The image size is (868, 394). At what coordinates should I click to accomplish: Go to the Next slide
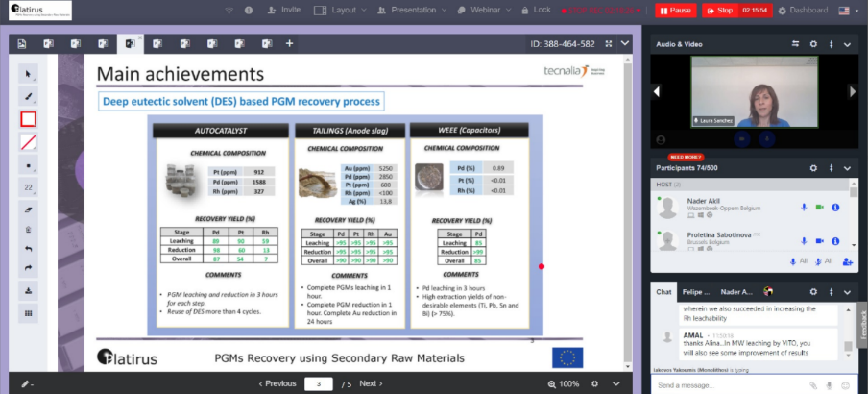(370, 383)
